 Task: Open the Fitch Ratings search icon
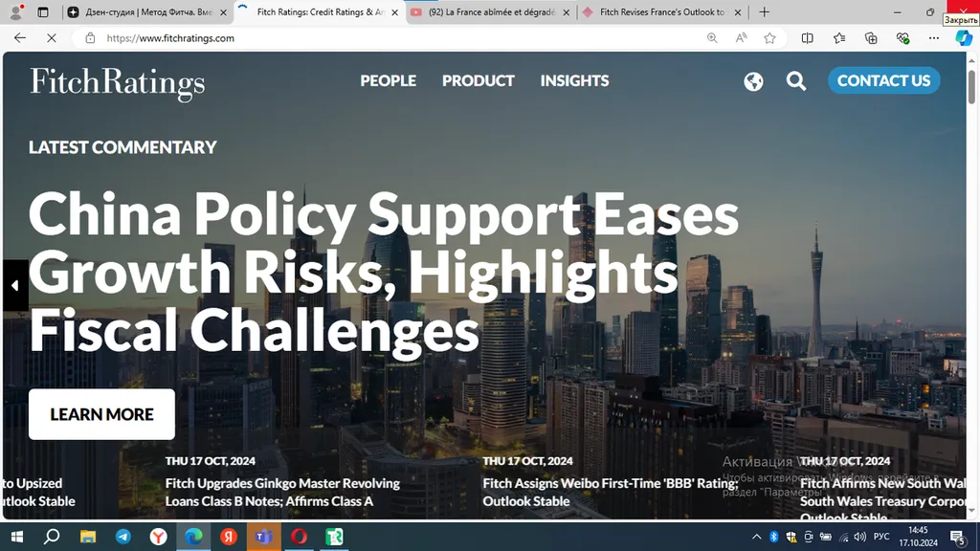[x=796, y=80]
